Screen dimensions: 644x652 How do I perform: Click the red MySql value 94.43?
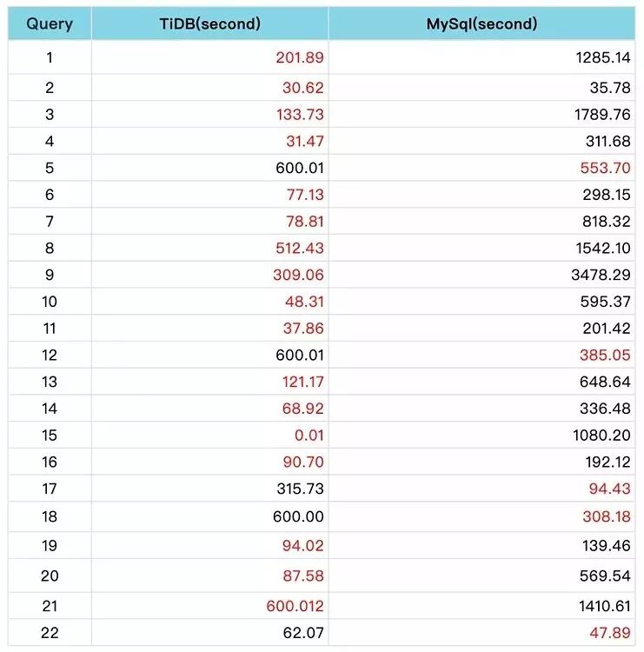609,489
